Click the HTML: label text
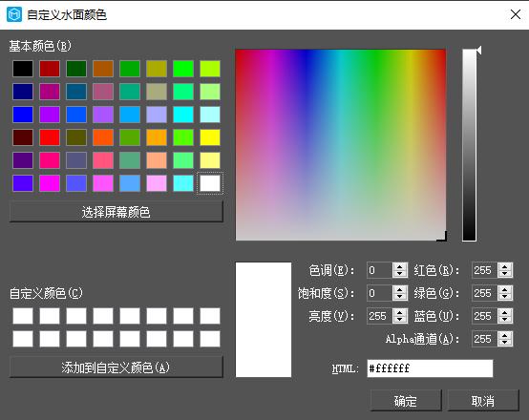Image resolution: width=529 pixels, height=420 pixels. pos(346,368)
